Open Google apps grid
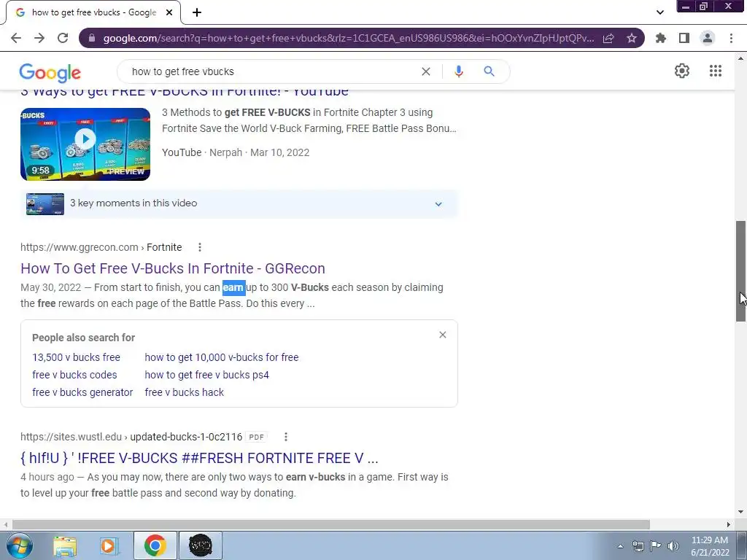The height and width of the screenshot is (560, 747). 716,71
